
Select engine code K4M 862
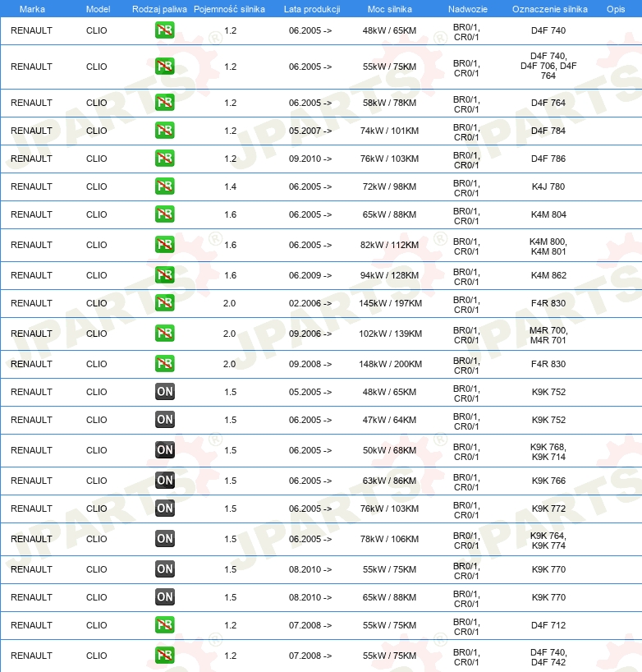(x=548, y=275)
